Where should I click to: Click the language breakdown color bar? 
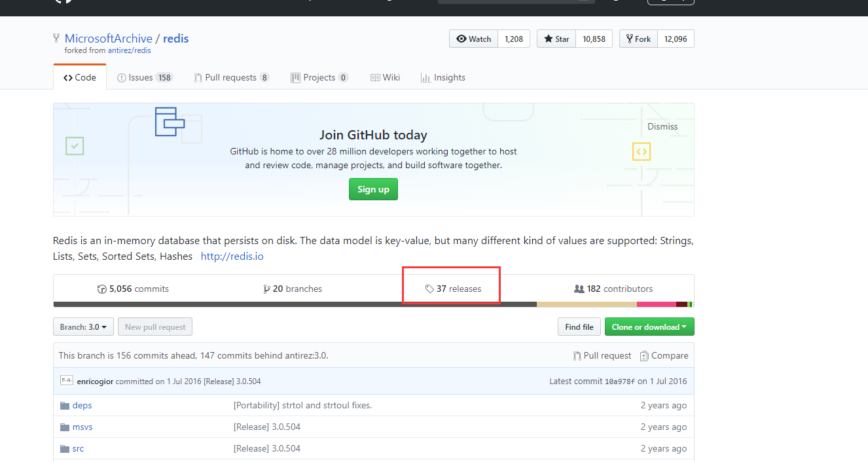[373, 304]
